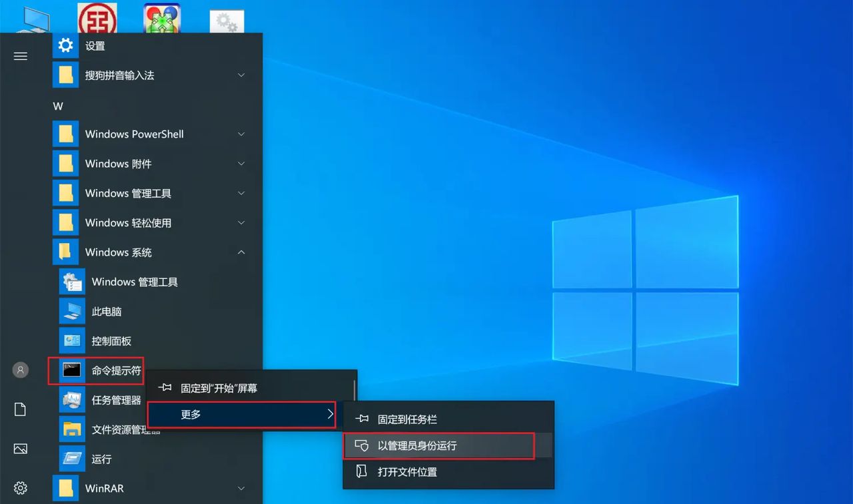Expand the WinRAR folder entry
This screenshot has width=853, height=504.
241,488
